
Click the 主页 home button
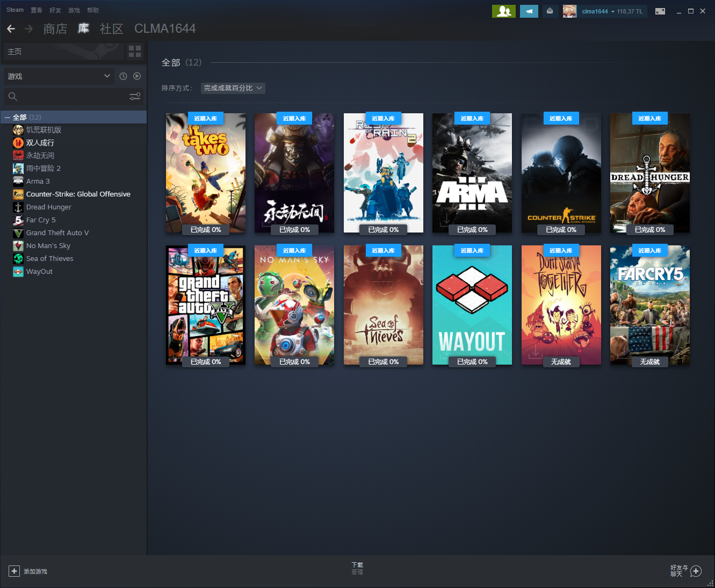(63, 52)
